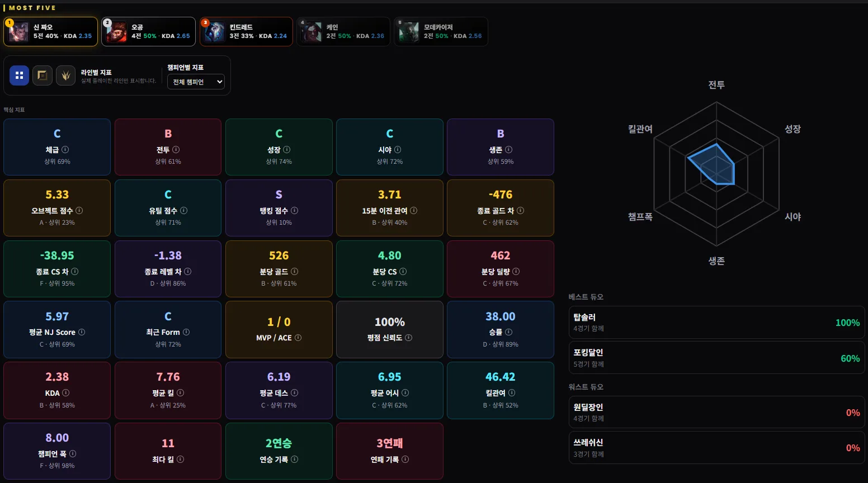Toggle the top lane filter icon

[43, 75]
